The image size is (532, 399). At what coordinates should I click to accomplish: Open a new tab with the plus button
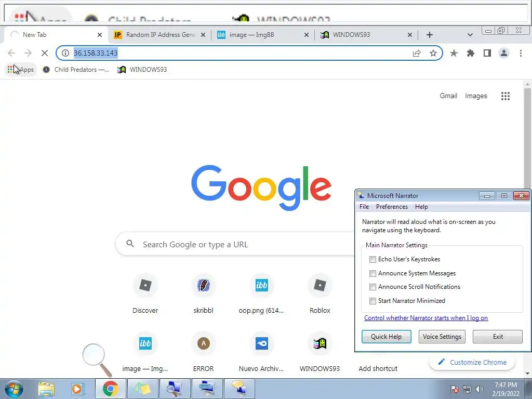pyautogui.click(x=430, y=35)
